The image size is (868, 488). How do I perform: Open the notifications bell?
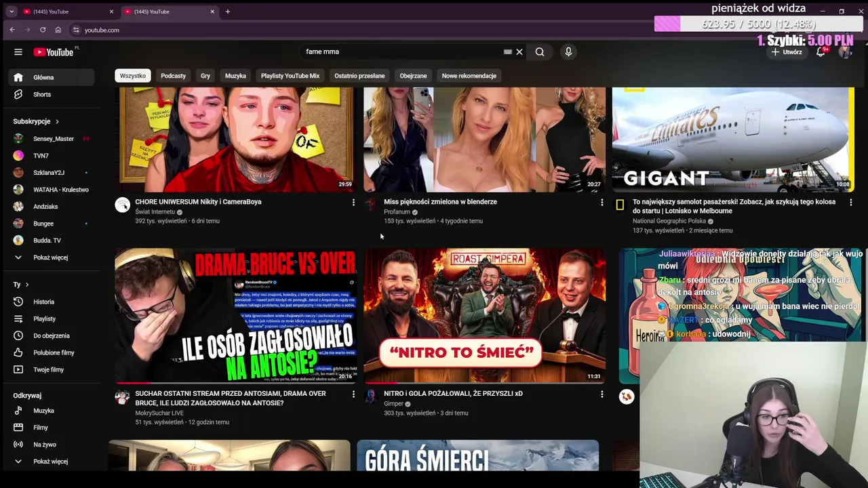821,52
